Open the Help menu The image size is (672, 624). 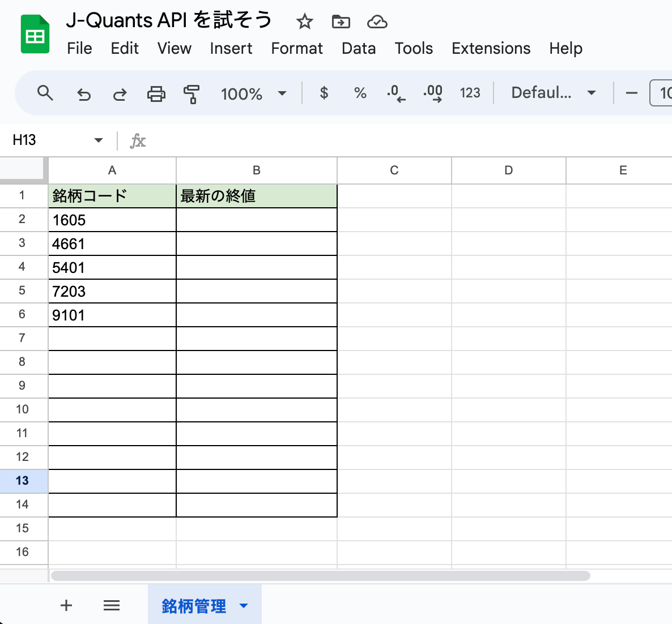(565, 48)
